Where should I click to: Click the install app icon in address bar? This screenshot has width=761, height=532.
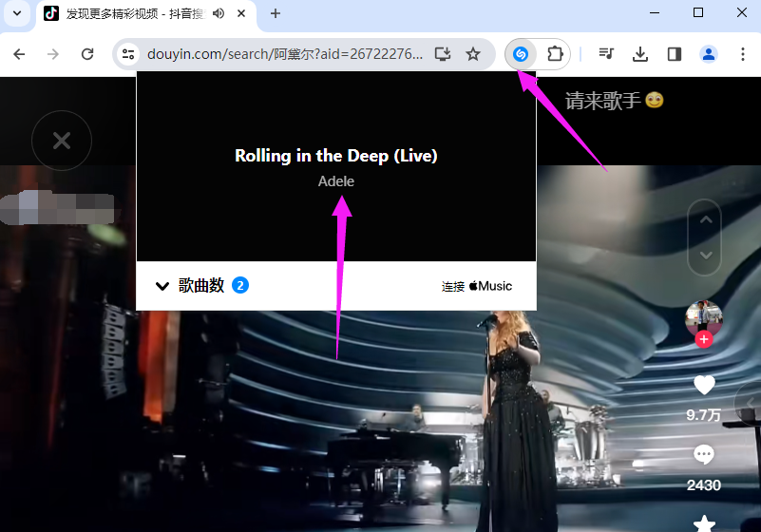(442, 54)
